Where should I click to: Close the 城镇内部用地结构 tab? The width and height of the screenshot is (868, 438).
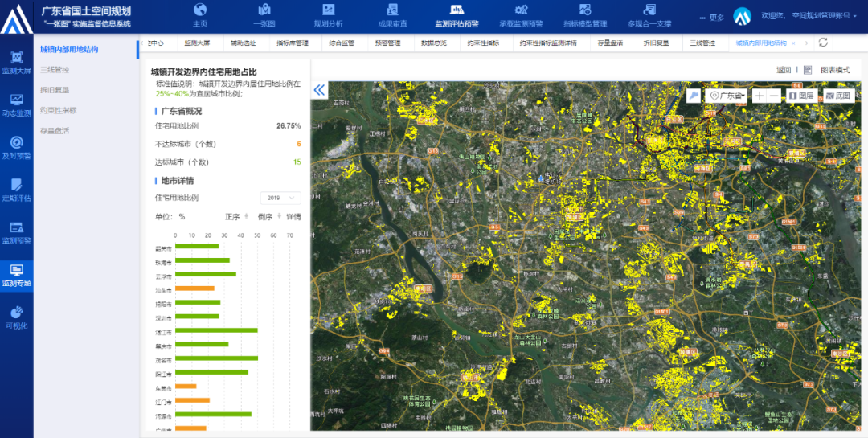[793, 43]
